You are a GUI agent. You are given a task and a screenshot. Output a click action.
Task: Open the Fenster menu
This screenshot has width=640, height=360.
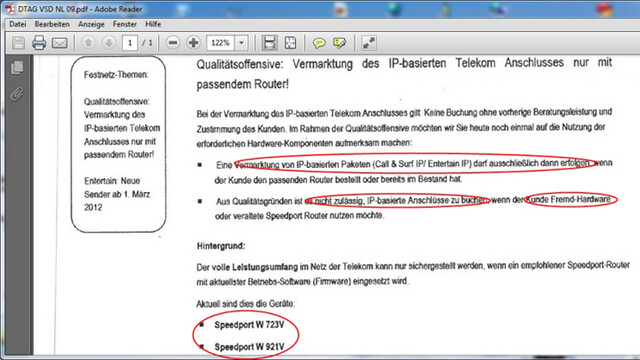(x=124, y=24)
